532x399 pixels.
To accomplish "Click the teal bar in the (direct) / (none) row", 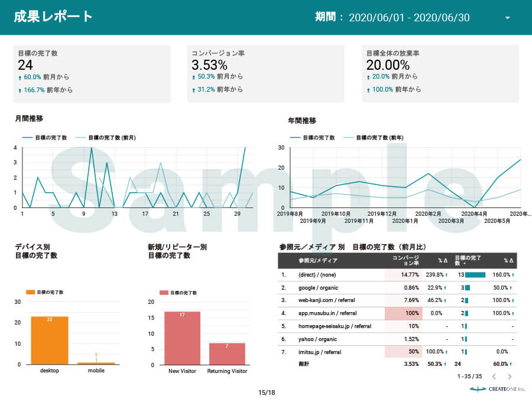I will click(475, 275).
